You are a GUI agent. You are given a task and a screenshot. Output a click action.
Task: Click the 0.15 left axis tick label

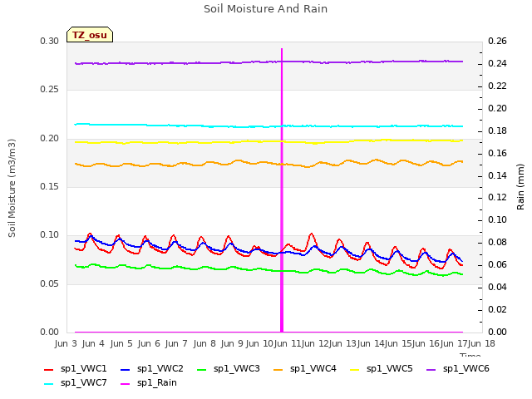pyautogui.click(x=50, y=186)
